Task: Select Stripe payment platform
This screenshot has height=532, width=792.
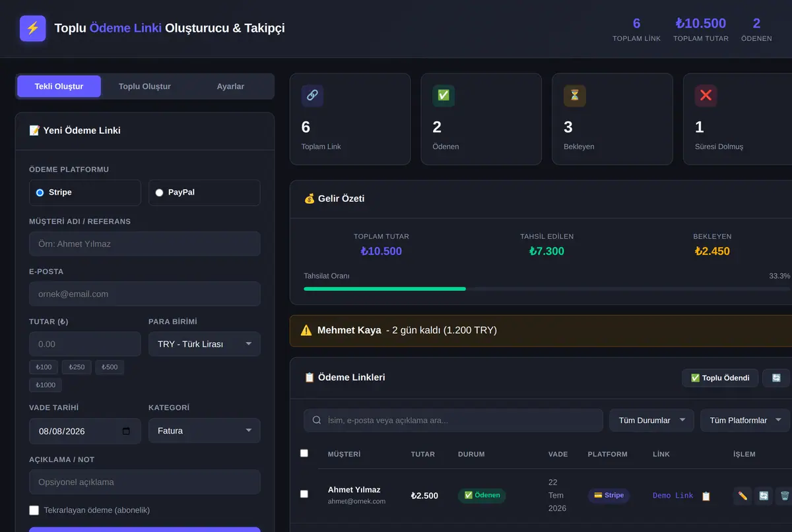Action: point(85,193)
